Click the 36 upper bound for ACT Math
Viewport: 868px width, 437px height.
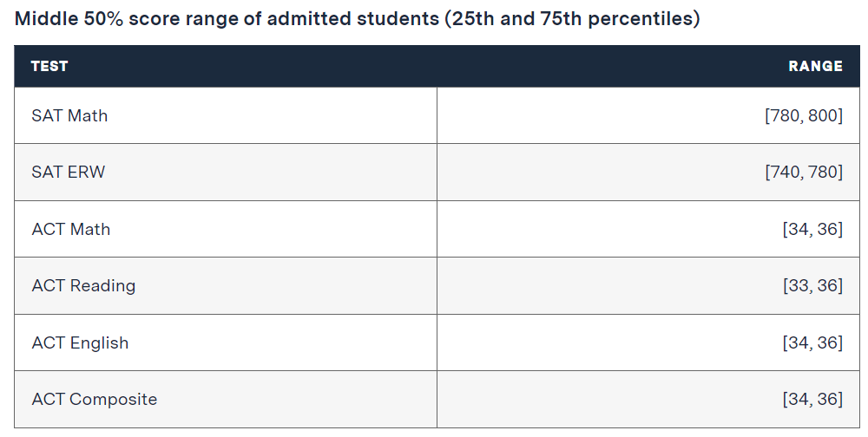coord(827,229)
